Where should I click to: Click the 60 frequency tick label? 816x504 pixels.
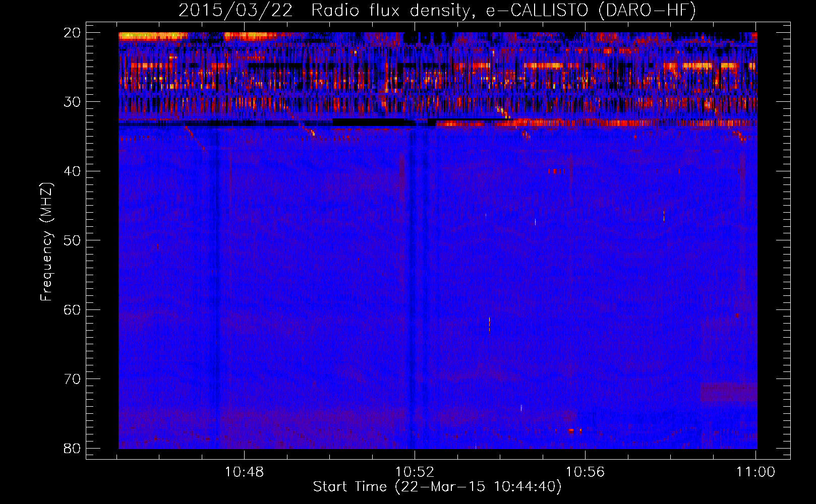(x=72, y=310)
